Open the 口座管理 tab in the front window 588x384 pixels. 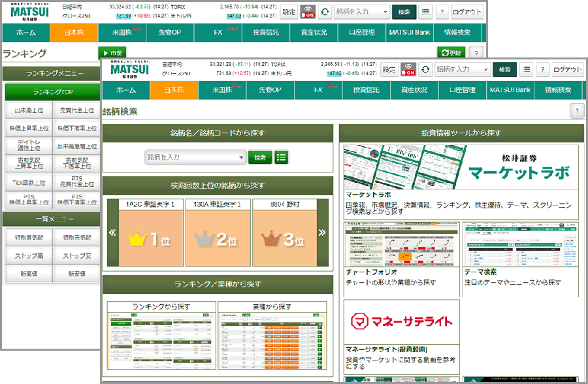(463, 90)
